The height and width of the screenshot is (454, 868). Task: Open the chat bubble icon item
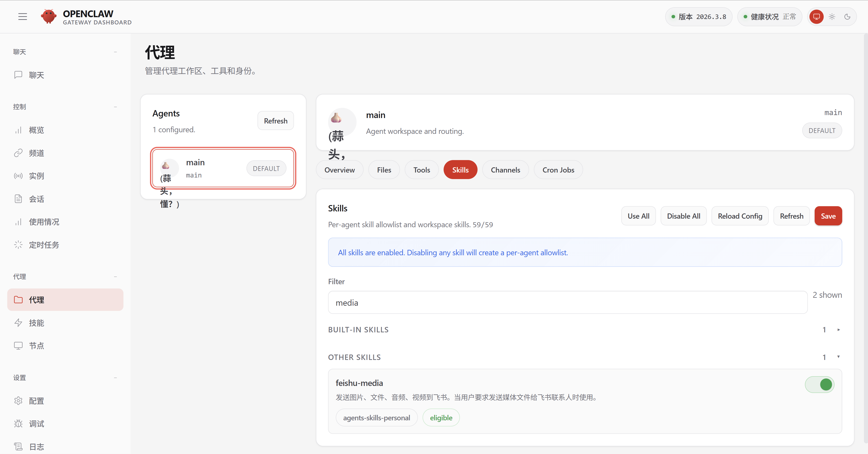click(19, 75)
